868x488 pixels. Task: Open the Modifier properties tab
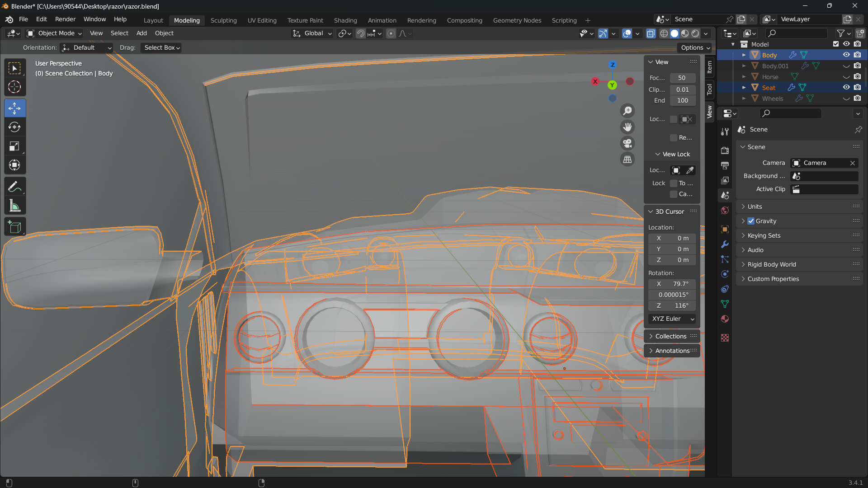[x=725, y=244]
